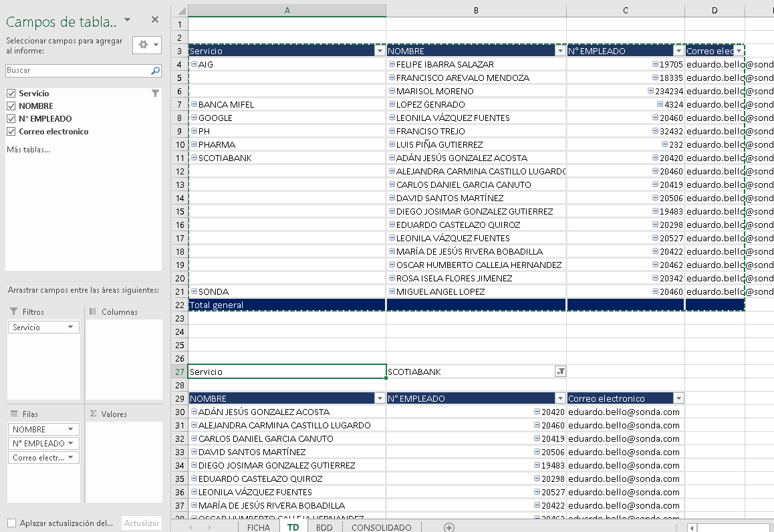Collapse DAVID SANTOS MARTÍNEZ in row 33
Screen dimensions: 774x532
click(194, 452)
